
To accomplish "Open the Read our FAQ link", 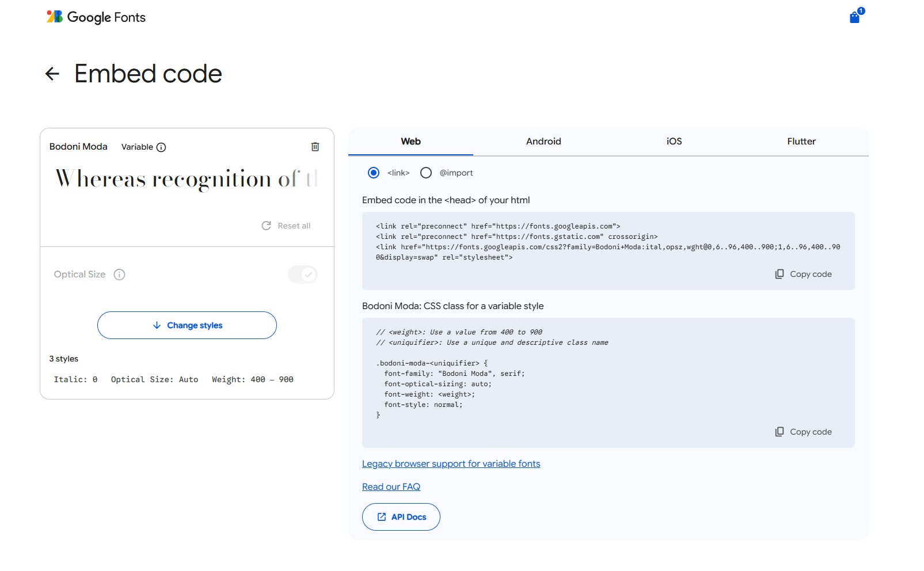I will coord(391,487).
